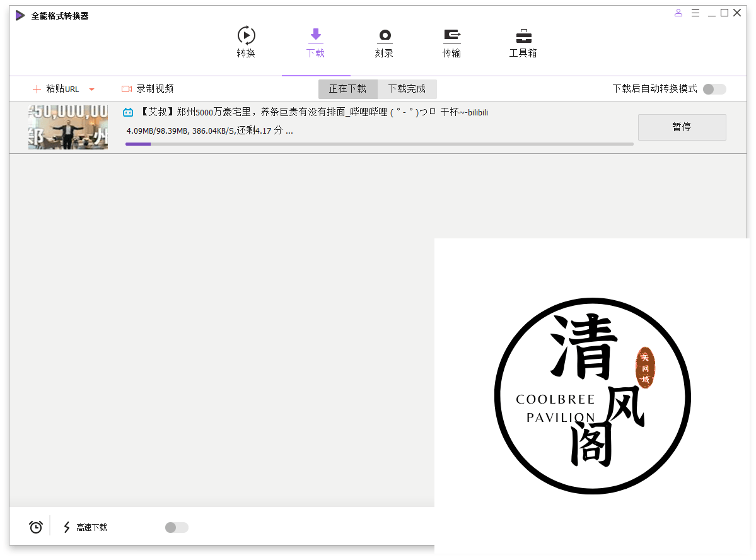Select the Downloading (正在下载) tab
Screen dimensions: 756x560
pyautogui.click(x=347, y=89)
